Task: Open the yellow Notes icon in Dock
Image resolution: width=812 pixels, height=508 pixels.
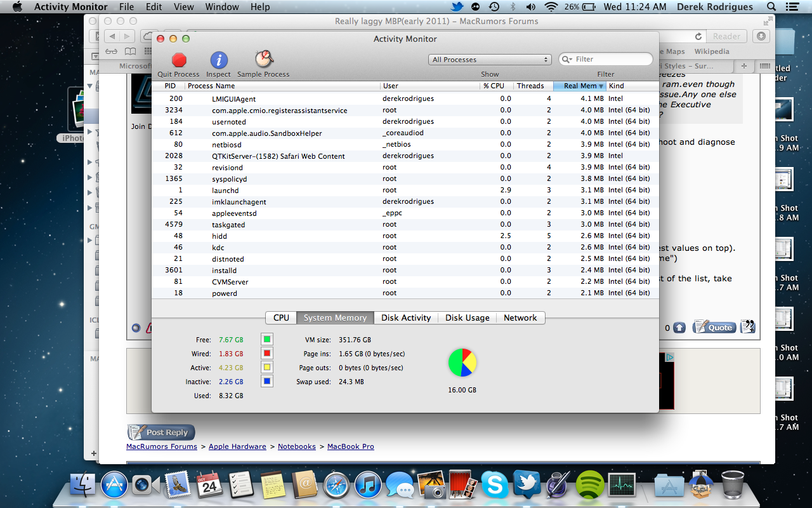Action: (273, 486)
